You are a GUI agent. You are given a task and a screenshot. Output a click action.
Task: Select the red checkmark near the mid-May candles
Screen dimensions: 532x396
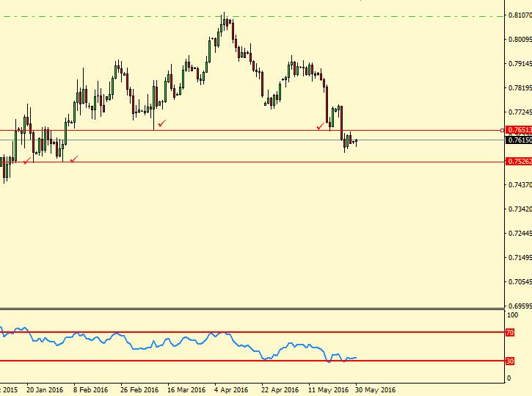tap(320, 126)
